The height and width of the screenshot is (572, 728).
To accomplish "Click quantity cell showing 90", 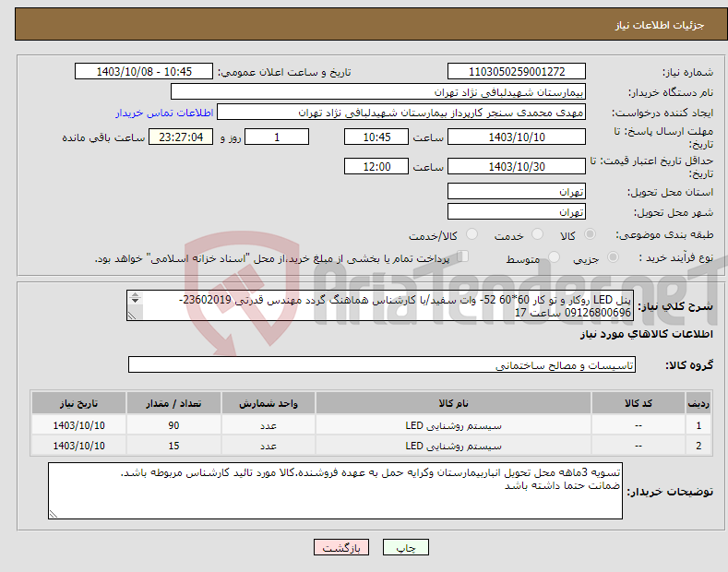I will [x=173, y=425].
